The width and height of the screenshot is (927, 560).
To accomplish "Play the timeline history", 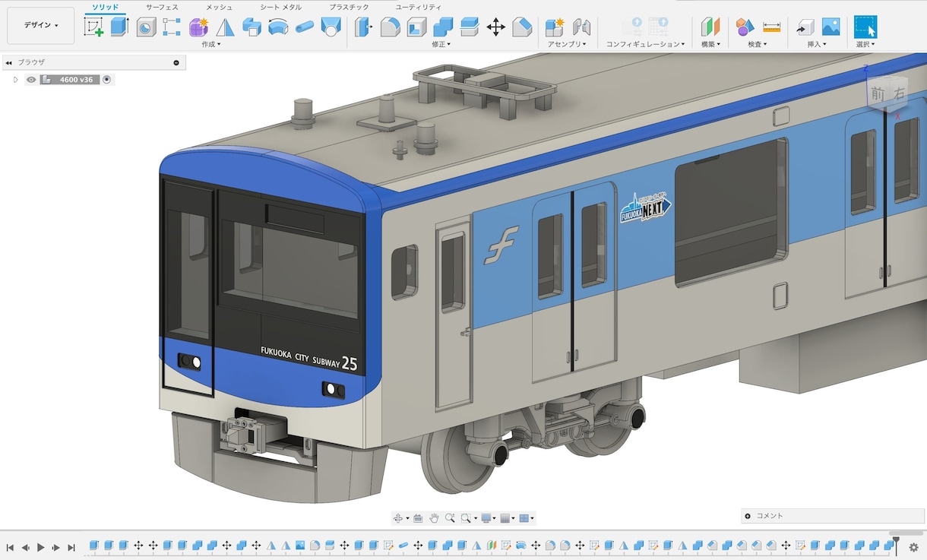I will pyautogui.click(x=41, y=547).
